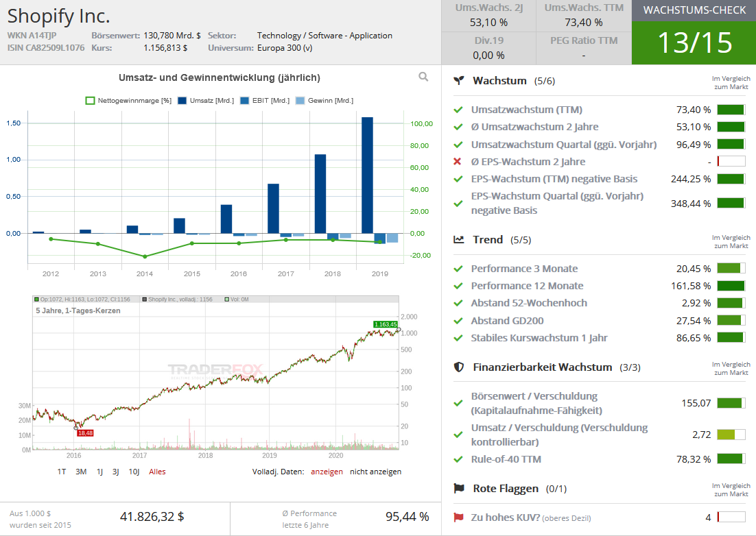Click the checkmark beside Börsenwert / Verschuldung
The height and width of the screenshot is (536, 756).
(x=458, y=403)
